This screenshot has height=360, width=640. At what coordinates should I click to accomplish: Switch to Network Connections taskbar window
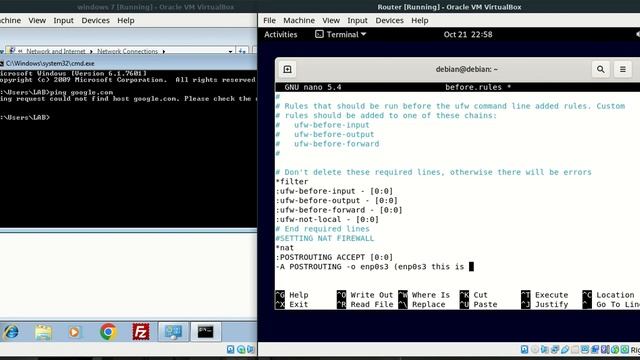[x=173, y=332]
